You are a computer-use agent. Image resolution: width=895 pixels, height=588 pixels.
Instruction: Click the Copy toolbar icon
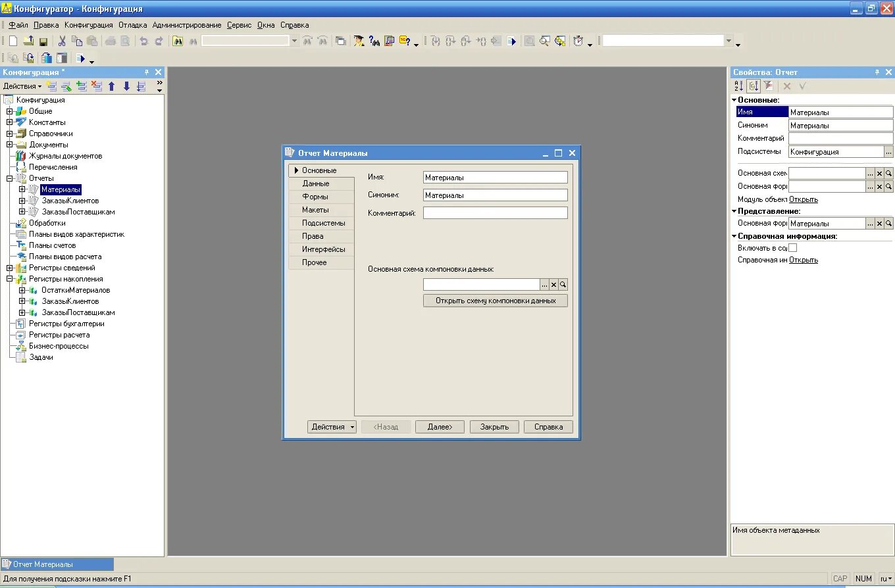(77, 41)
